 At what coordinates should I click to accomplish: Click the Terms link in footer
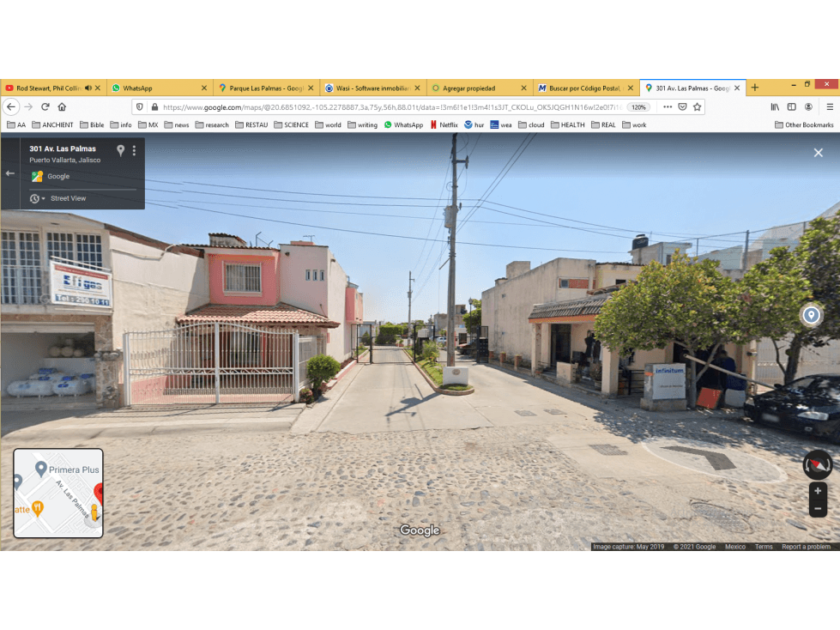pos(764,547)
